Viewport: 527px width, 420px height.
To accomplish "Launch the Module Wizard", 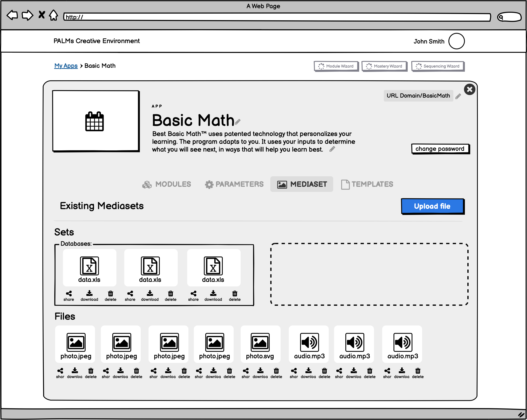I will tap(336, 66).
